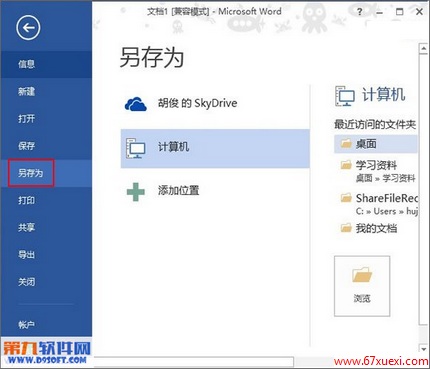This screenshot has width=430, height=369.
Task: Open the 导出 option
Action: click(x=46, y=255)
